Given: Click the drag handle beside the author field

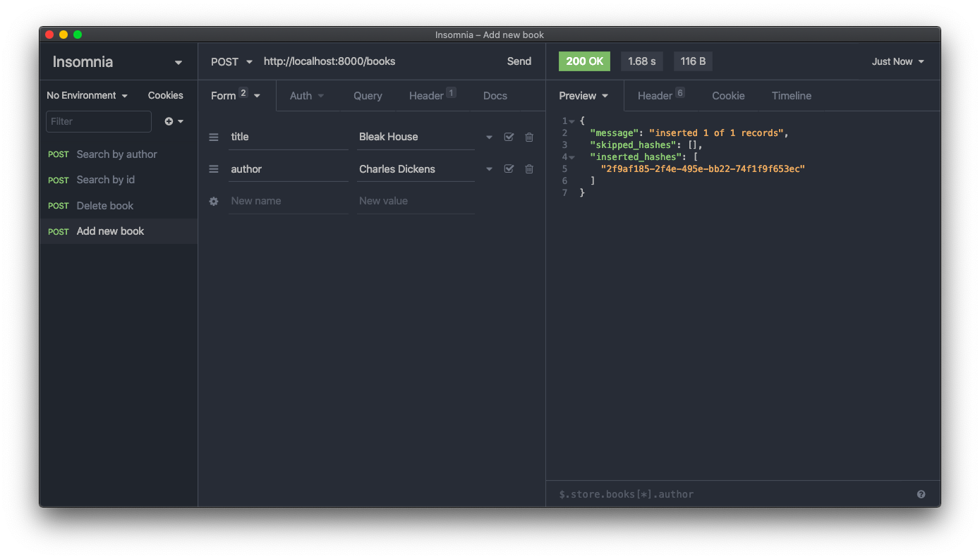Looking at the screenshot, I should click(x=214, y=169).
